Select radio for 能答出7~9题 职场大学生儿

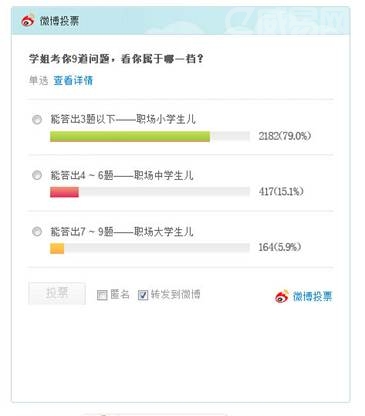tap(37, 231)
